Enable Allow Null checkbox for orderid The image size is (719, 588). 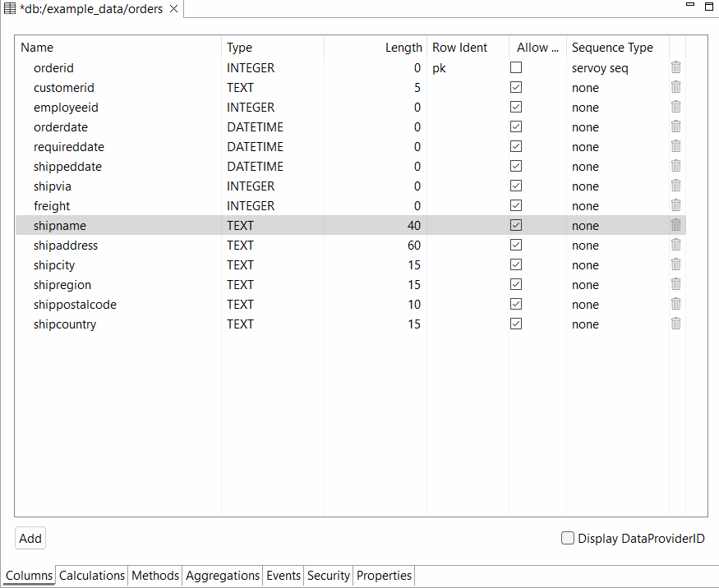click(516, 67)
